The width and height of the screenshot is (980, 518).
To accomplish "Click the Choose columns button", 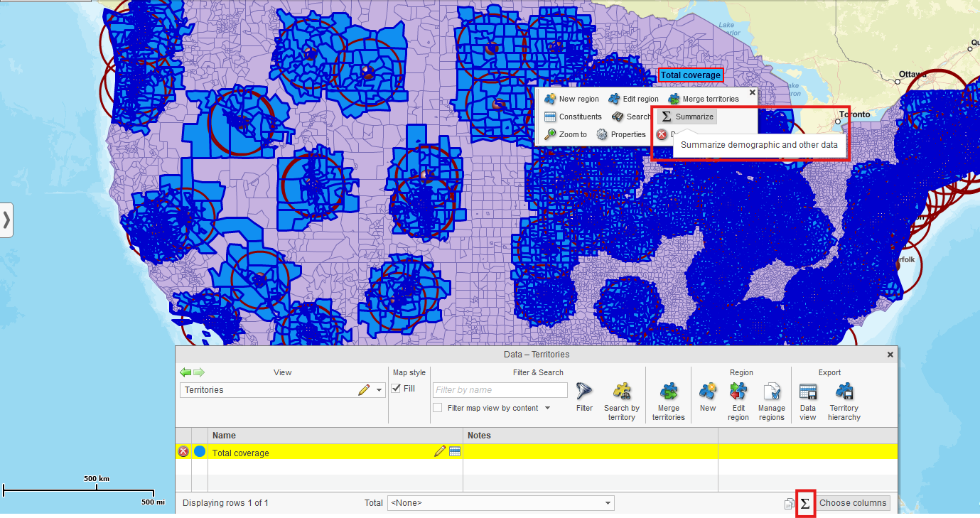I will [x=853, y=503].
